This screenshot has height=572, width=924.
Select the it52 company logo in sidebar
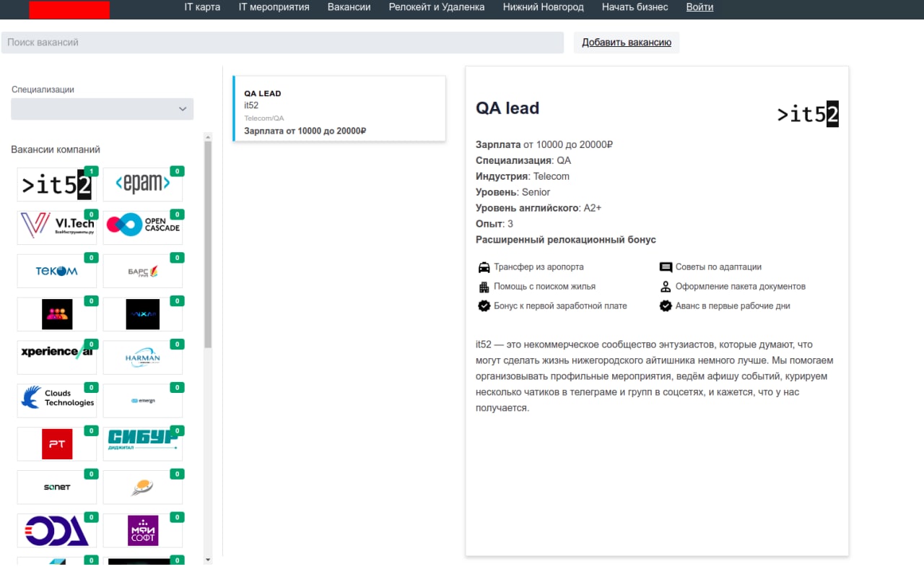[56, 185]
